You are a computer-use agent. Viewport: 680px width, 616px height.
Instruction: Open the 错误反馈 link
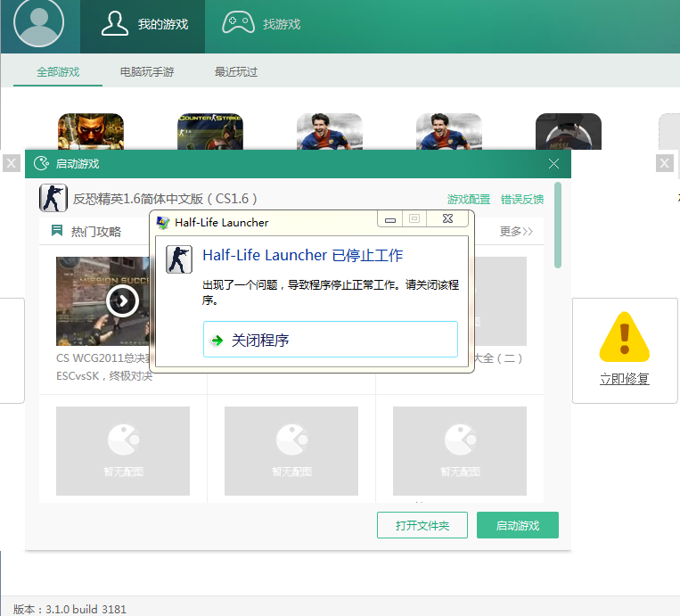[522, 200]
